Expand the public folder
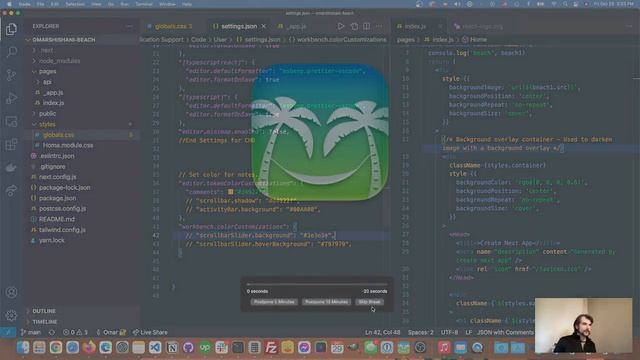The image size is (640, 360). 47,113
